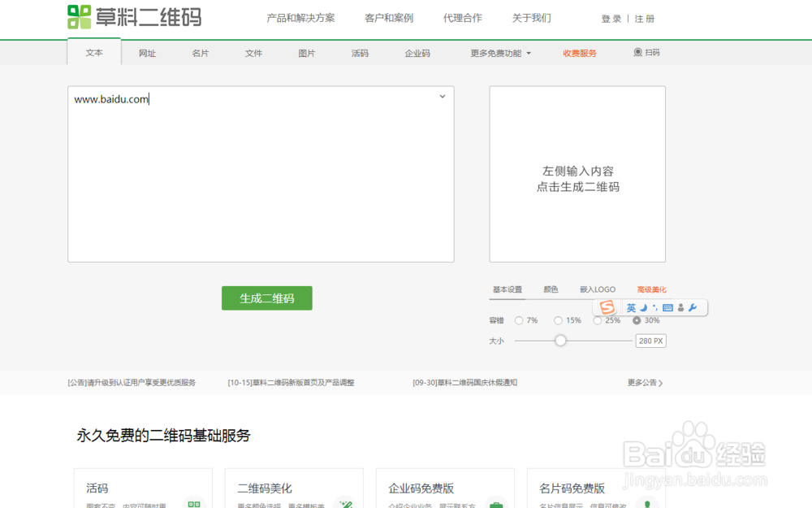
Task: Open the input history dropdown arrow
Action: (443, 96)
